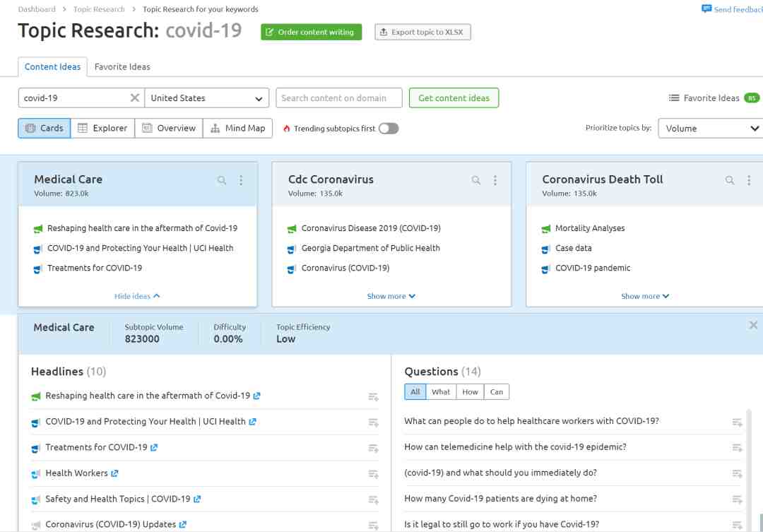Image resolution: width=763 pixels, height=532 pixels.
Task: Open external link icon next to 'Treatments for COVID-19' headline
Action: [x=154, y=447]
